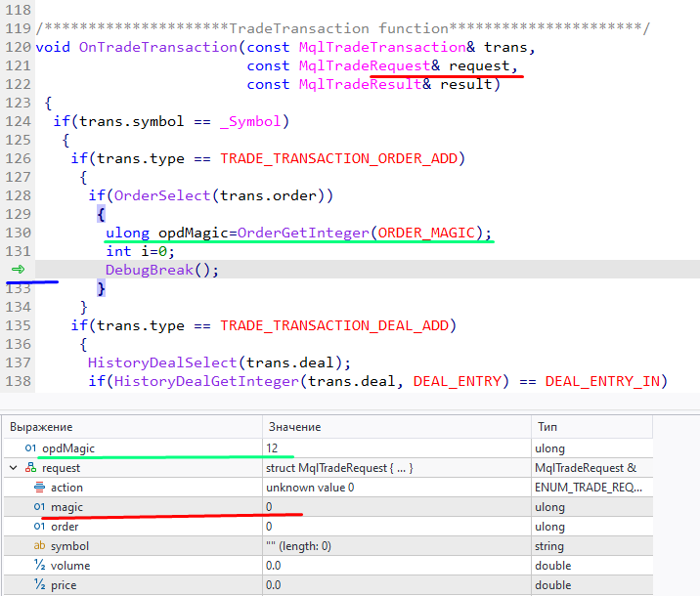Image resolution: width=700 pixels, height=596 pixels.
Task: Click 'TRADE_TRANSACTION_ORDER_ADD' in code
Action: point(339,158)
